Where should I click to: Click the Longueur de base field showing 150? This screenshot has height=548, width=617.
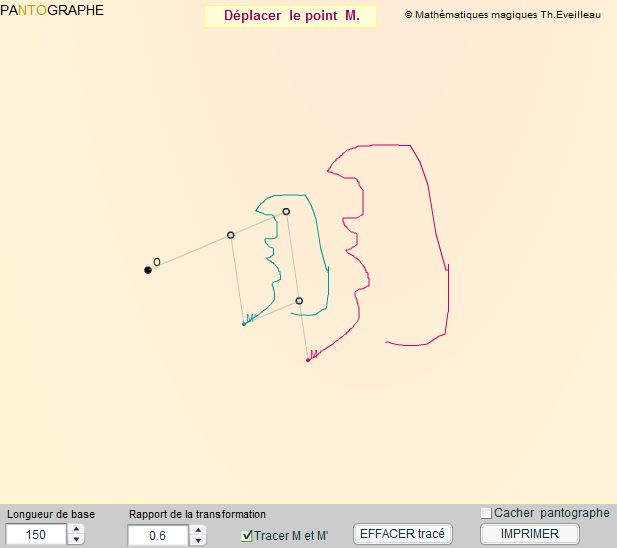(35, 535)
